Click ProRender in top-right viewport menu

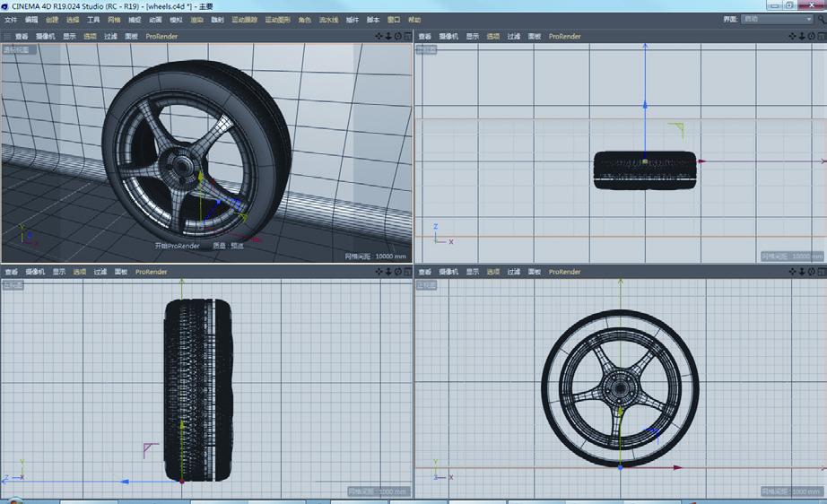pyautogui.click(x=564, y=37)
